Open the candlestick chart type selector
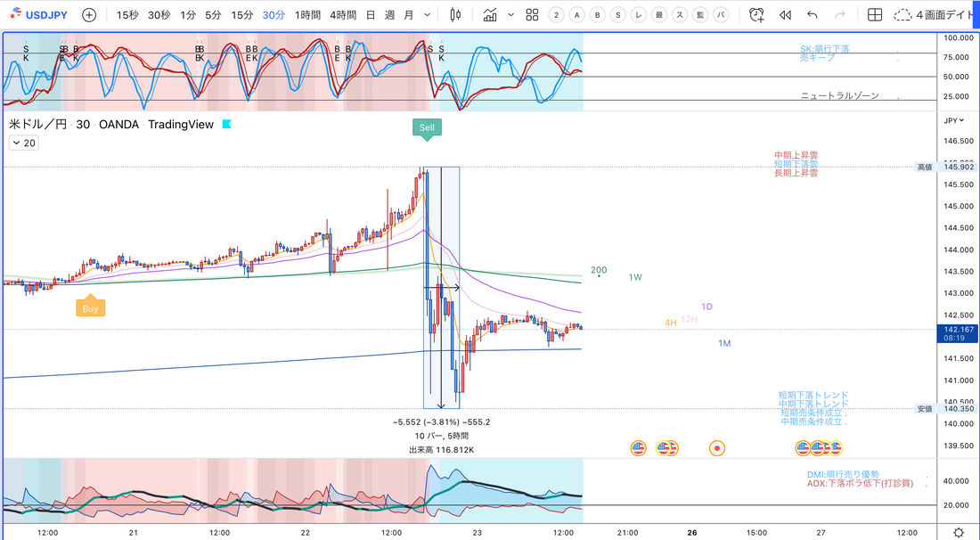This screenshot has width=980, height=540. pos(456,15)
